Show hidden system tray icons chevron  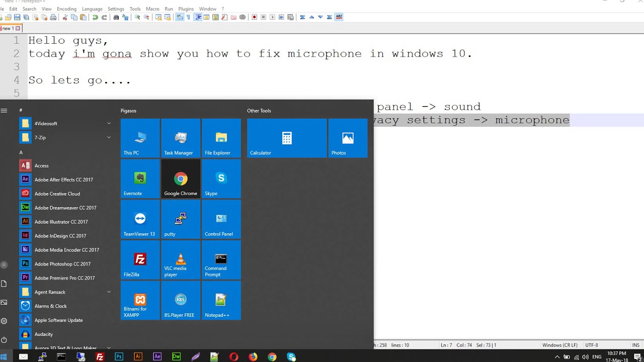tap(557, 357)
